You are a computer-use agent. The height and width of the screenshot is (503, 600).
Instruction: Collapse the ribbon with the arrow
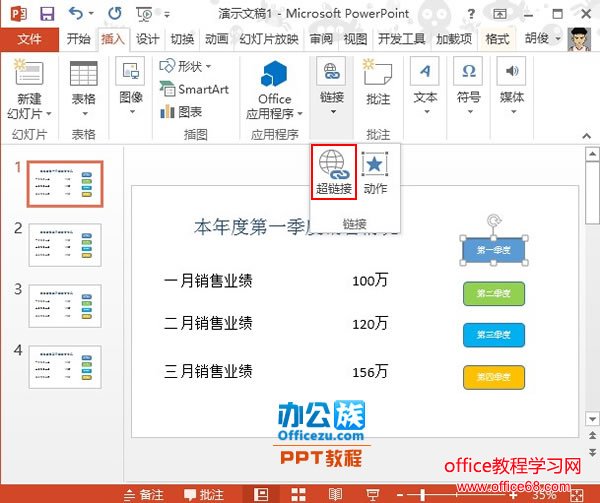click(586, 136)
